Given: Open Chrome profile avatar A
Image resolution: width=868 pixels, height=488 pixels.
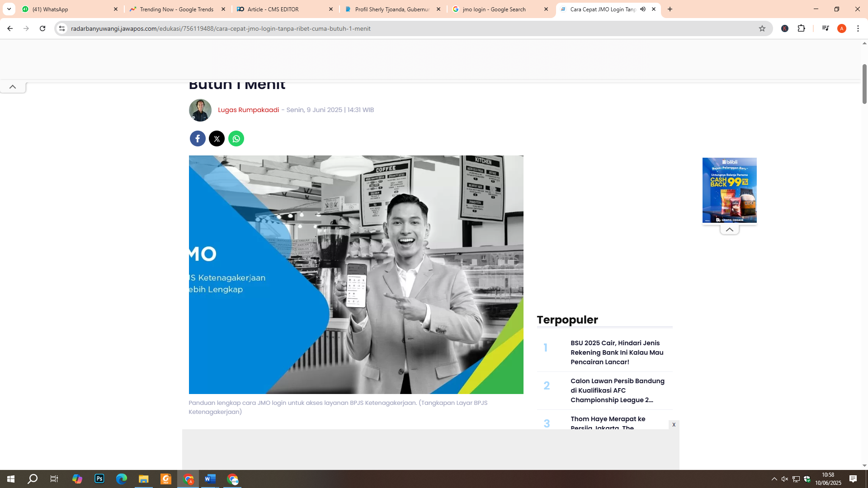Looking at the screenshot, I should pyautogui.click(x=842, y=28).
